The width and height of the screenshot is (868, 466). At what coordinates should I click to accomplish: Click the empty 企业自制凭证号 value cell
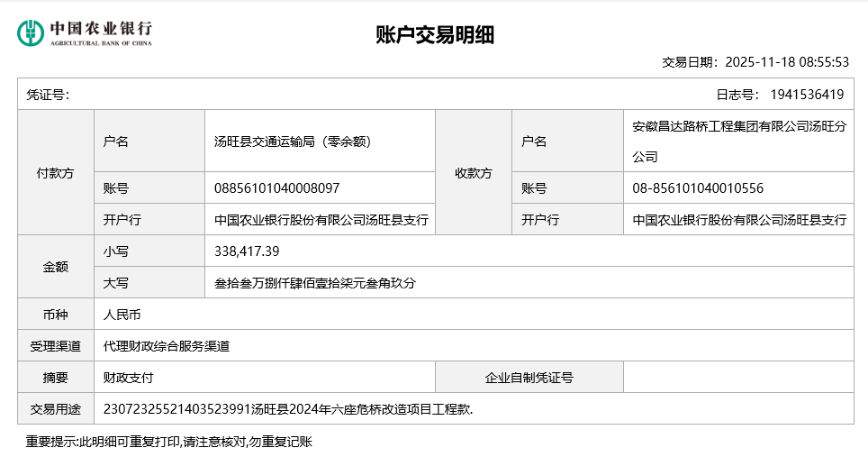pyautogui.click(x=738, y=378)
